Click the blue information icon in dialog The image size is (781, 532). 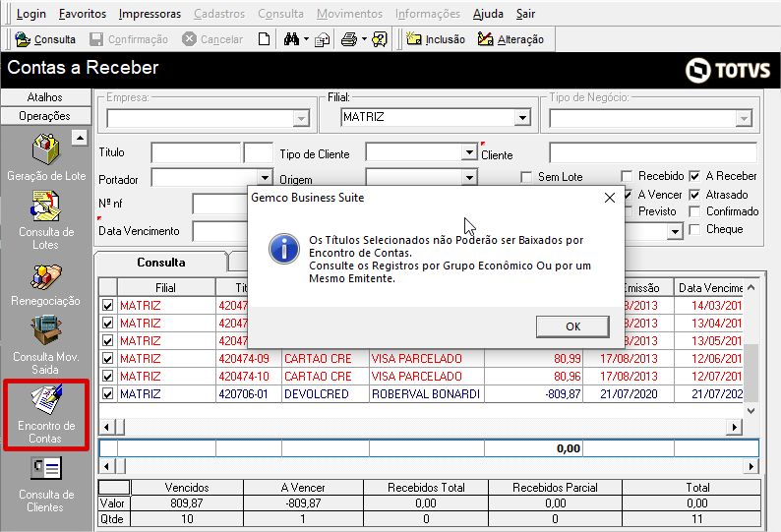284,249
